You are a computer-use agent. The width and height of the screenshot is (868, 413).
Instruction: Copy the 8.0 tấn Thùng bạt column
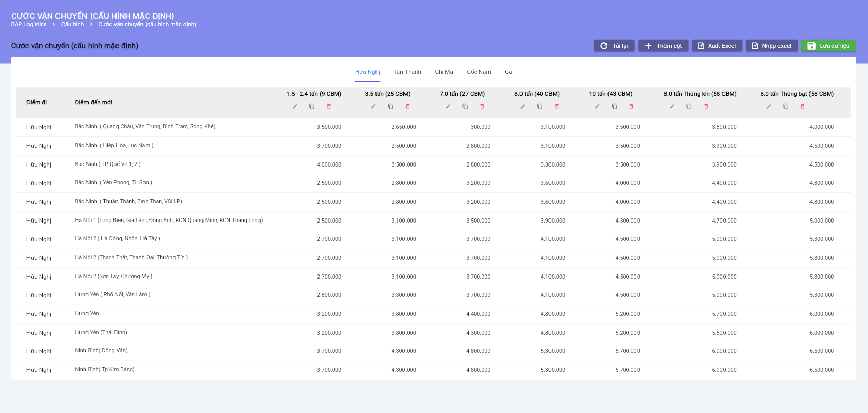[786, 106]
